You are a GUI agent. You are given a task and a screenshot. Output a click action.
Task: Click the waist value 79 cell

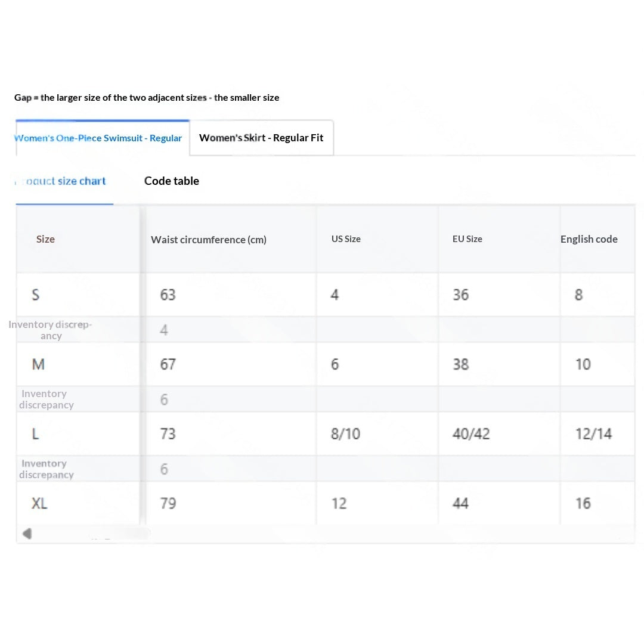231,503
